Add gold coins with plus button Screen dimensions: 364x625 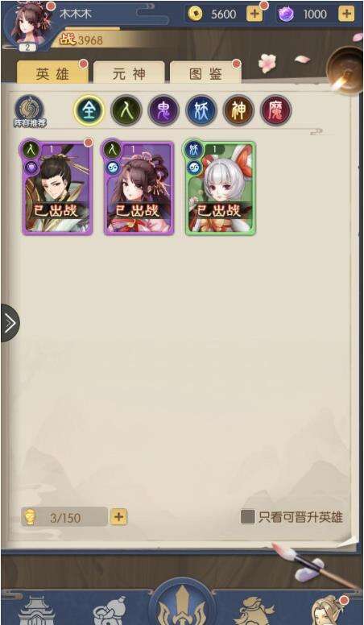254,14
